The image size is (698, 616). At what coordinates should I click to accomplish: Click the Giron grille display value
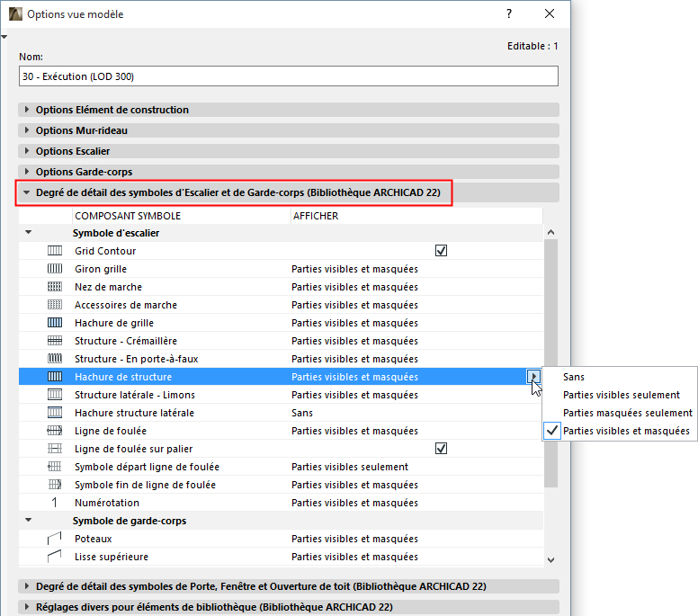click(x=354, y=269)
